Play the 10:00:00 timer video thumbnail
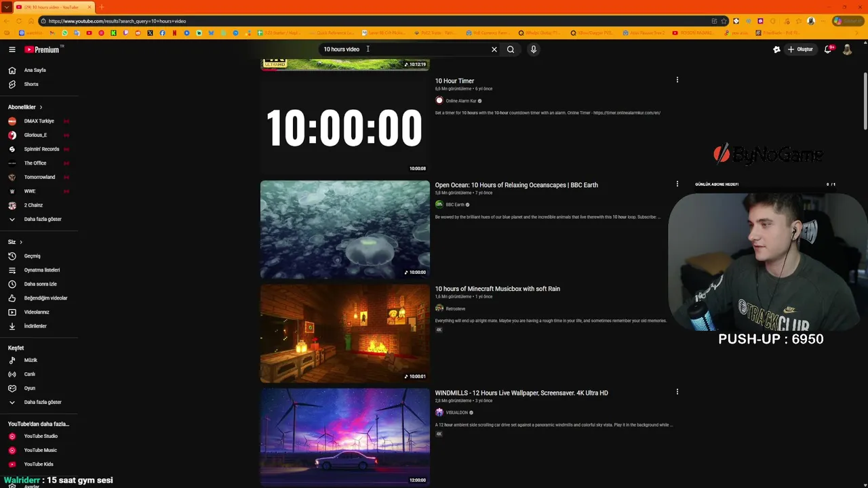Image resolution: width=868 pixels, height=488 pixels. click(344, 125)
